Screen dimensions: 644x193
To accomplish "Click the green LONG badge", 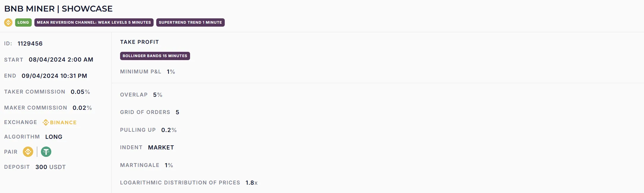I will [23, 22].
